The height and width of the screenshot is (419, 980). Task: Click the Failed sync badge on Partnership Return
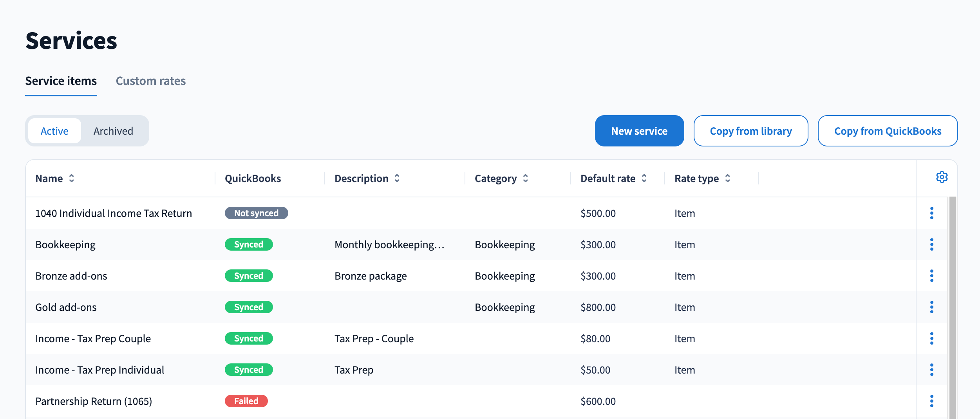tap(246, 401)
